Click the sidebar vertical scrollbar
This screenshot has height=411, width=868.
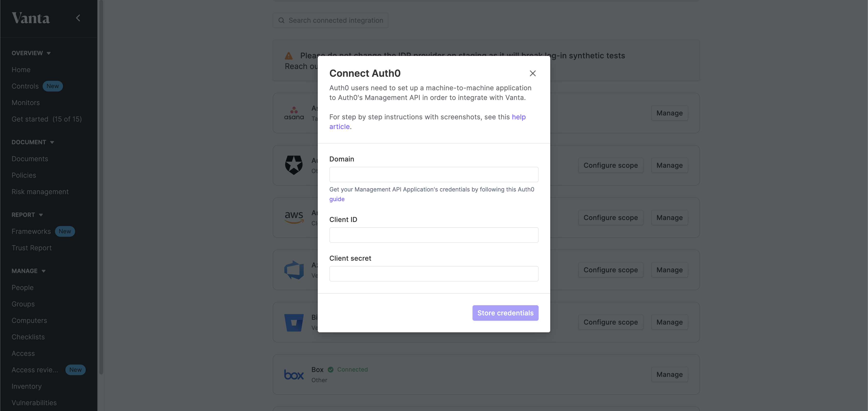(x=101, y=187)
